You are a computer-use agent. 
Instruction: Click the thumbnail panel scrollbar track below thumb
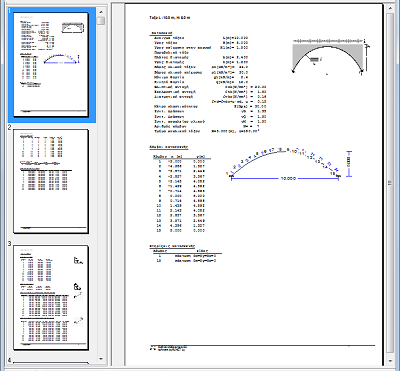101,190
